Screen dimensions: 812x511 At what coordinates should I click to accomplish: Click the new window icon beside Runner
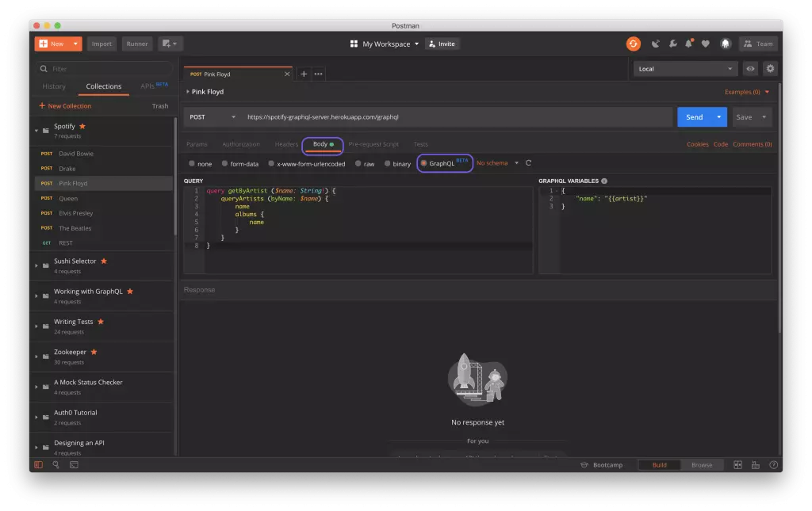[x=170, y=44]
